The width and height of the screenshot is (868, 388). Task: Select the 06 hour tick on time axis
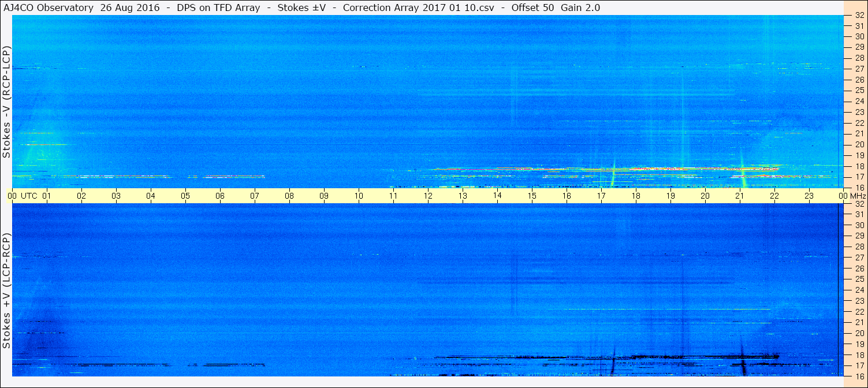220,196
